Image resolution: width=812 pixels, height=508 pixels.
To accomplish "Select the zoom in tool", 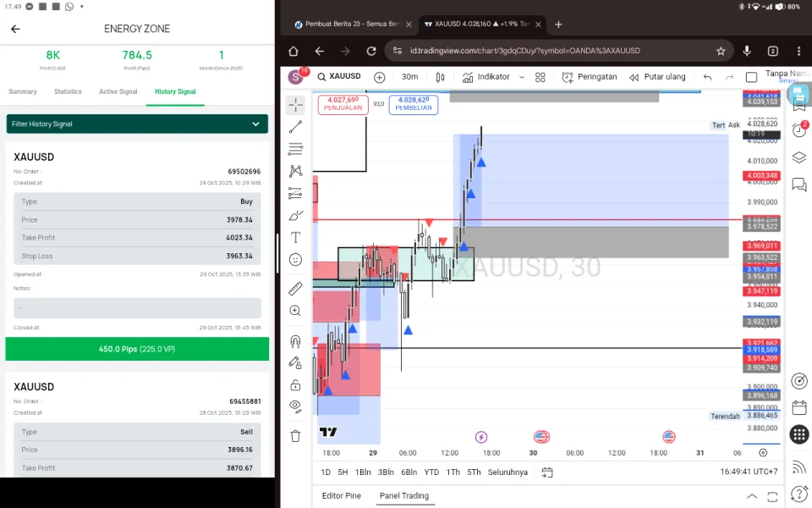I will (x=296, y=311).
